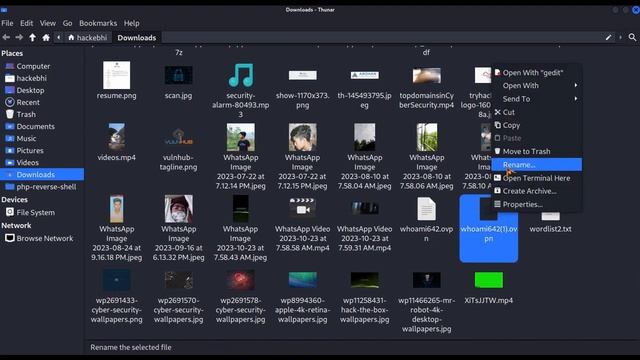
Task: Select wp2691578-cyber-security-wallpapers.jpg thumbnail
Action: [240, 280]
